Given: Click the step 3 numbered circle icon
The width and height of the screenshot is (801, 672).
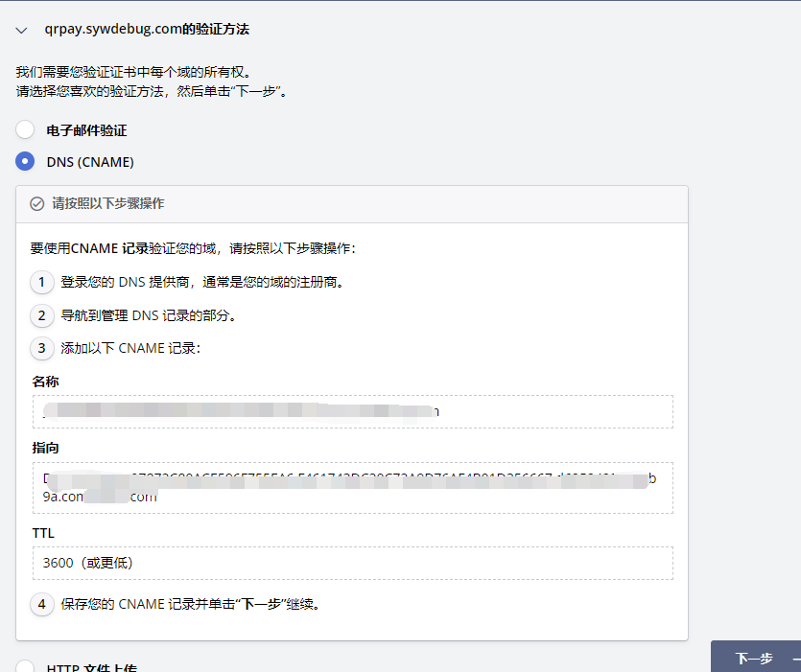Looking at the screenshot, I should (41, 348).
